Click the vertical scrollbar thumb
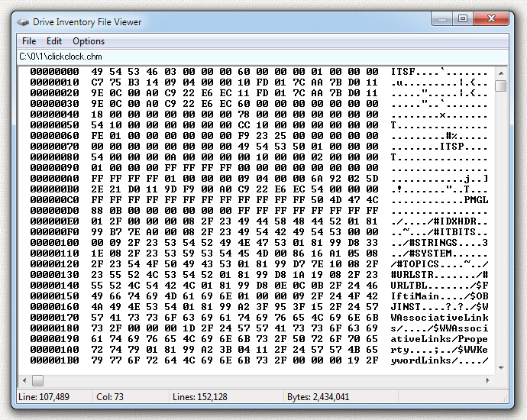 (x=501, y=86)
